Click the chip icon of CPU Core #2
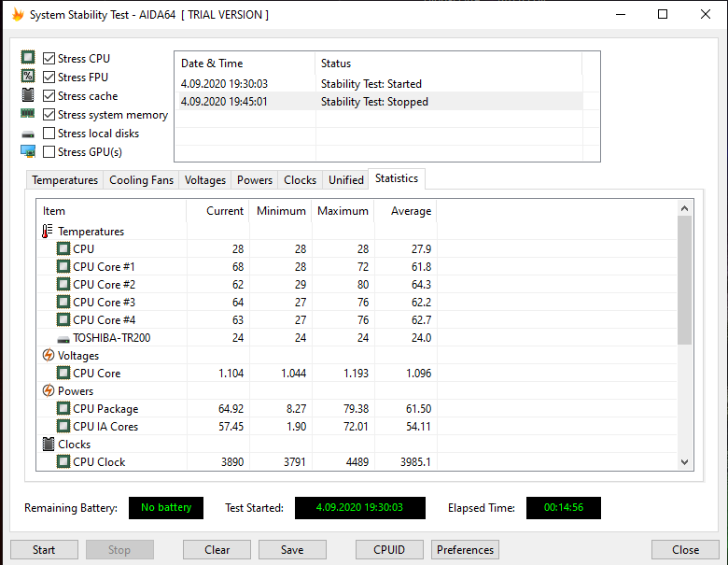728x565 pixels. [x=63, y=284]
